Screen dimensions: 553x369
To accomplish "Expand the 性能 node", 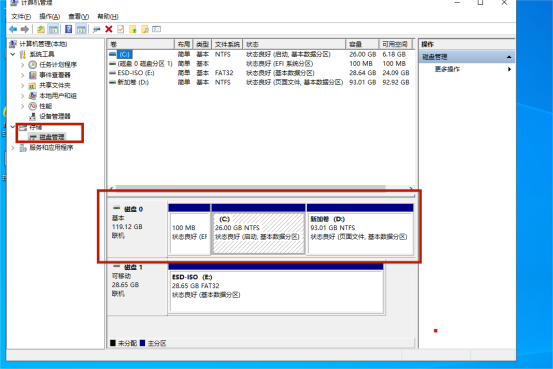I will coord(23,106).
